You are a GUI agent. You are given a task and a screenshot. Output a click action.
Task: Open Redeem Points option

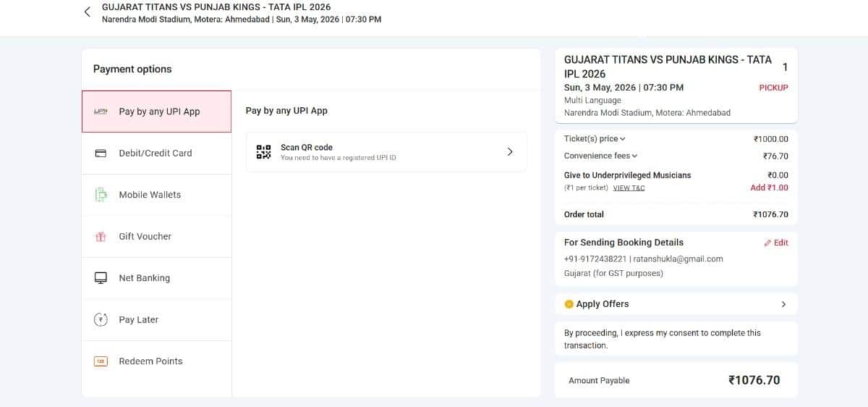[156, 361]
